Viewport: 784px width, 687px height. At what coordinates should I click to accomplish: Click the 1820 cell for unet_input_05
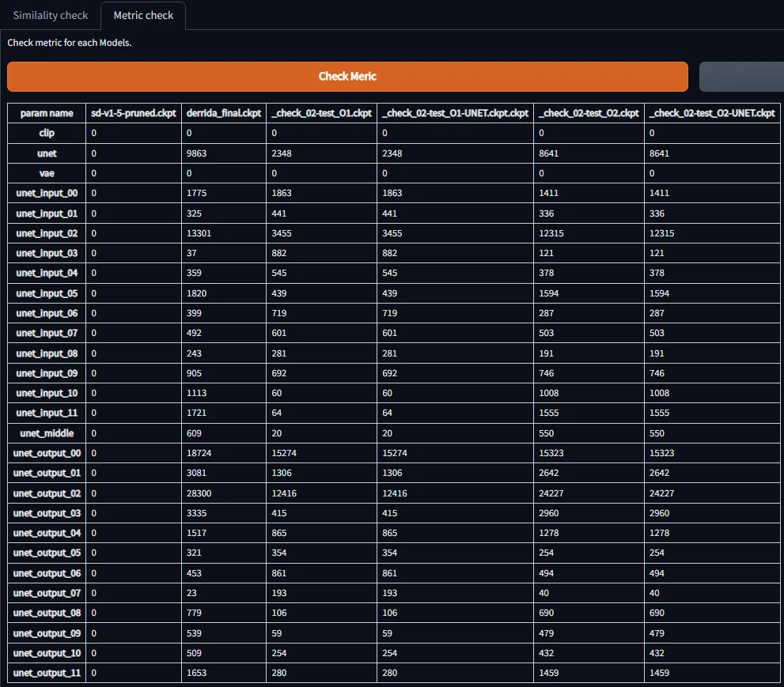224,293
